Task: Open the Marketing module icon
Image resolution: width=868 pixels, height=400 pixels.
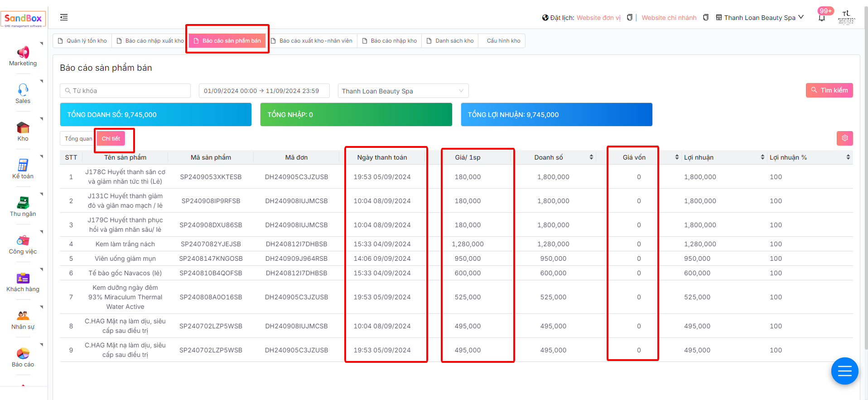Action: 23,52
